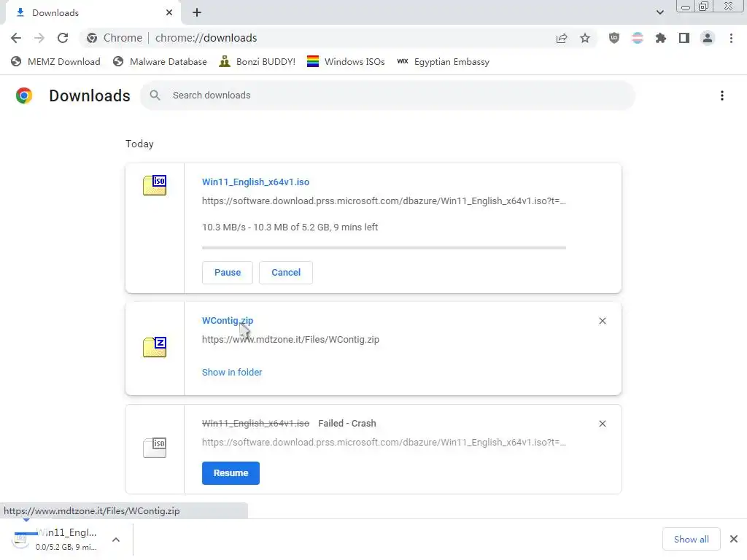Click the site info Chrome icon in address bar
747x560 pixels.
pyautogui.click(x=92, y=38)
